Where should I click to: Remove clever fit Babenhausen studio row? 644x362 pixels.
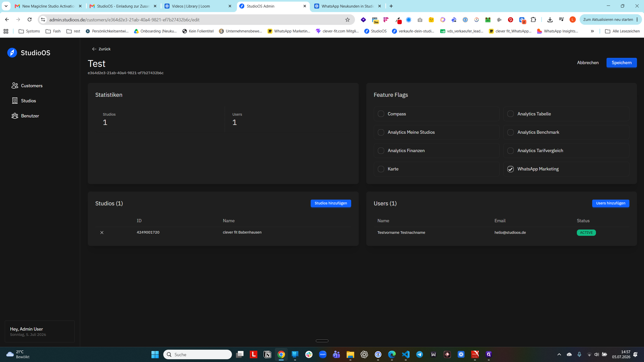point(102,233)
